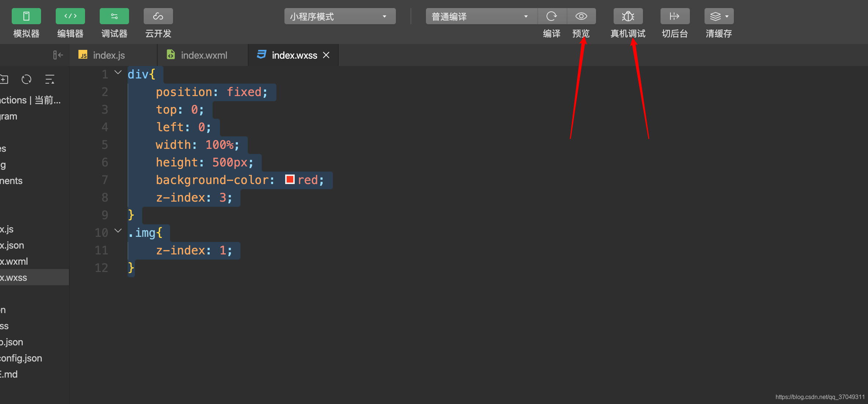
Task: Switch to the index.wxml tab
Action: 204,55
